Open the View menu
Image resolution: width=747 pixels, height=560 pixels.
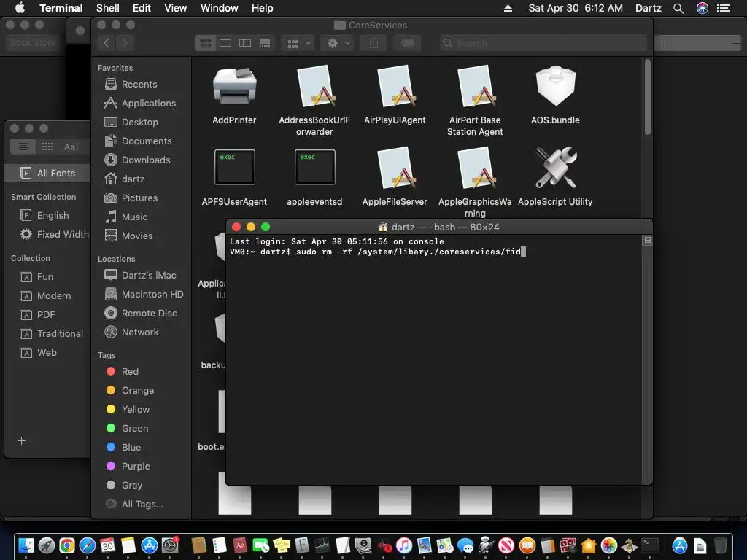[175, 8]
